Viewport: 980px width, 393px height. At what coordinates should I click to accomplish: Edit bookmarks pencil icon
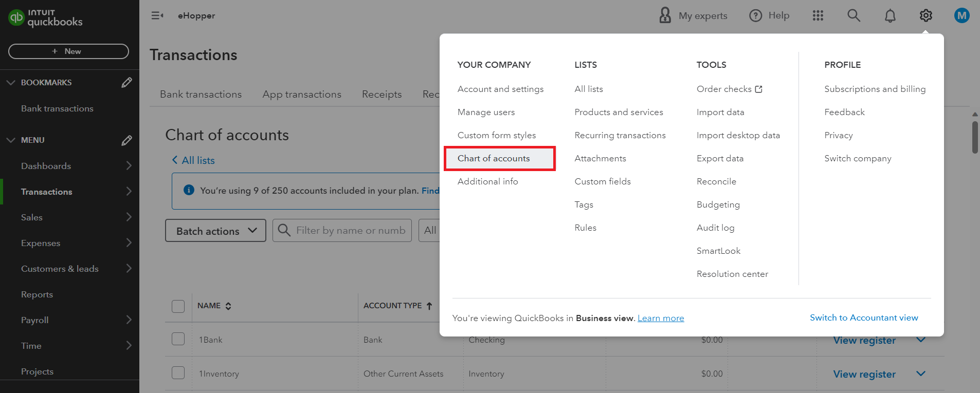[x=126, y=82]
